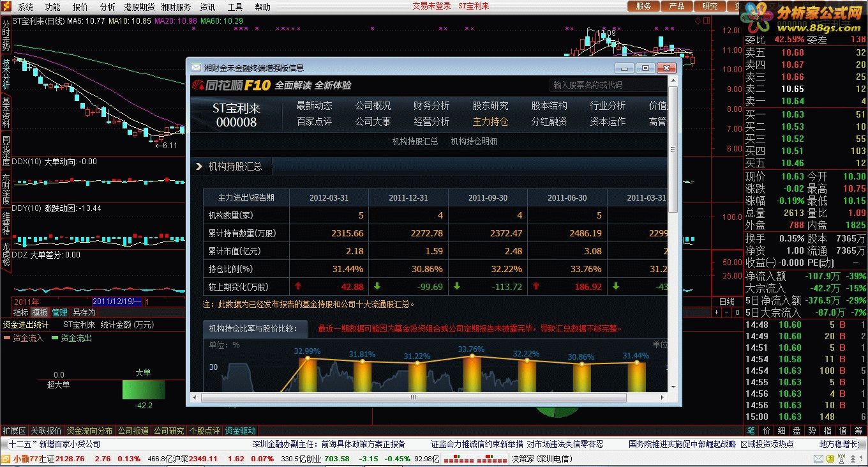Click the 同花顺 F10 logo
Viewport: 868px width, 467px height.
(x=230, y=85)
